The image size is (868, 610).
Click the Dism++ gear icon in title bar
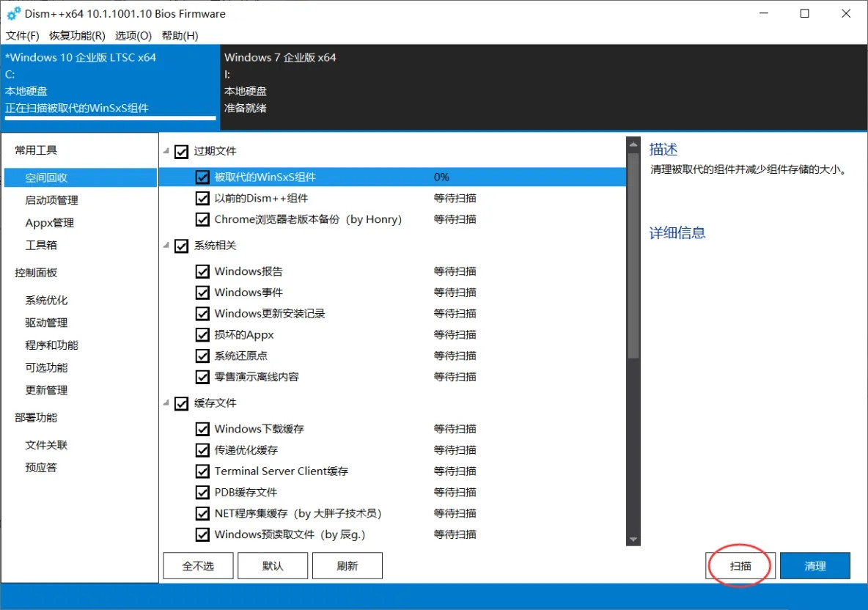13,14
